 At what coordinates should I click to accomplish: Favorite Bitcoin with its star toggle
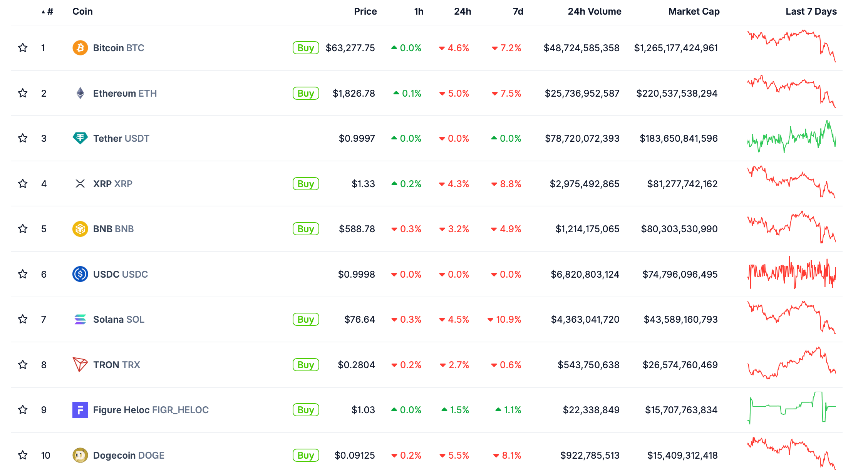[x=23, y=48]
